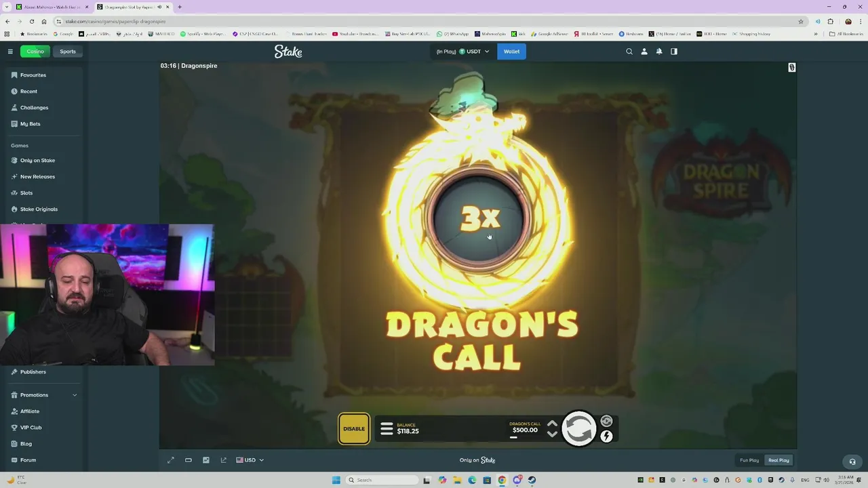Switch to the first browser tab
The height and width of the screenshot is (488, 868).
51,7
